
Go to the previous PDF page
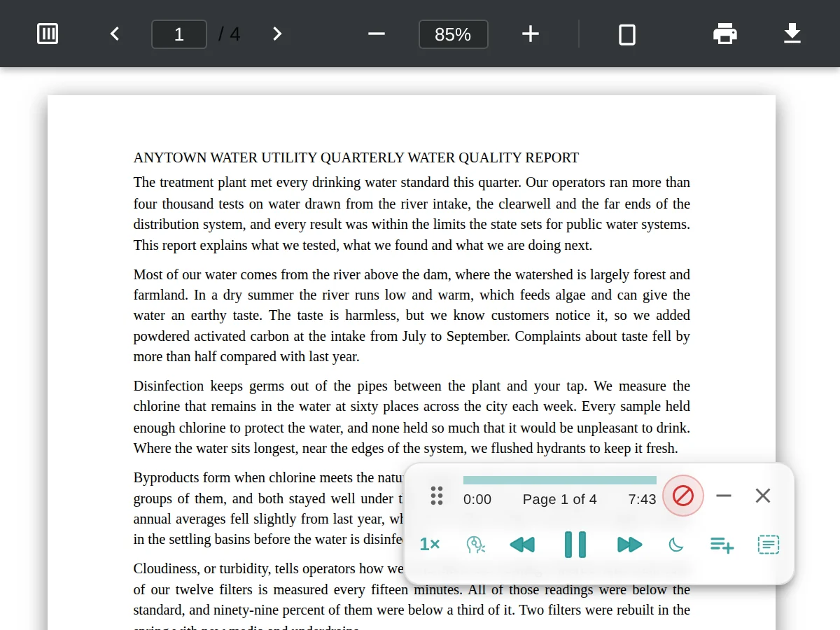pos(115,34)
